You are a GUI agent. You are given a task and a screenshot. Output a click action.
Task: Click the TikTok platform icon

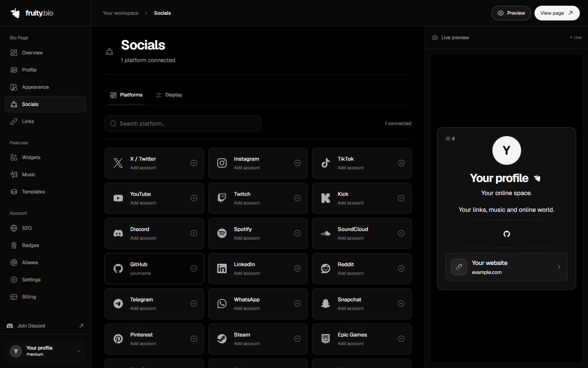click(x=325, y=163)
